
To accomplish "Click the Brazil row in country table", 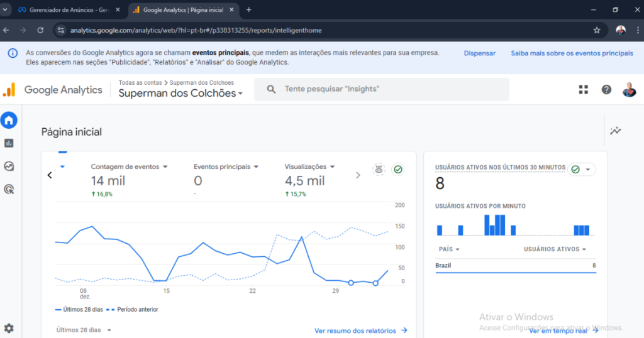I will [516, 265].
